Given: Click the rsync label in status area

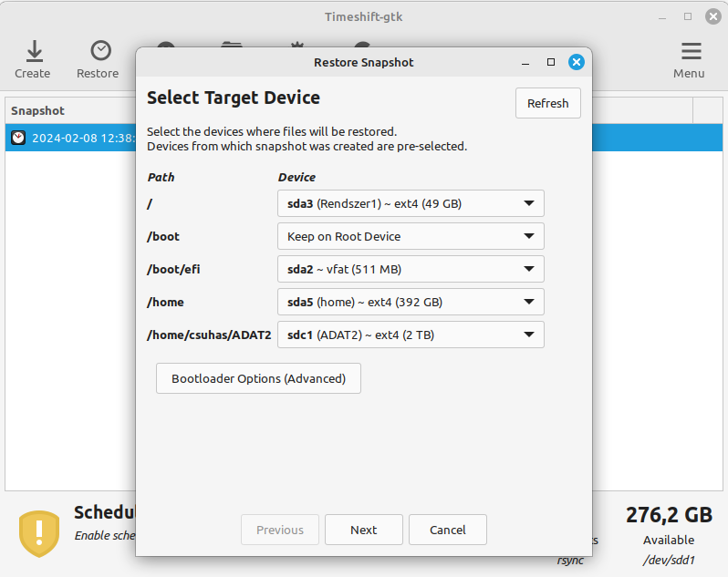Looking at the screenshot, I should tap(570, 561).
